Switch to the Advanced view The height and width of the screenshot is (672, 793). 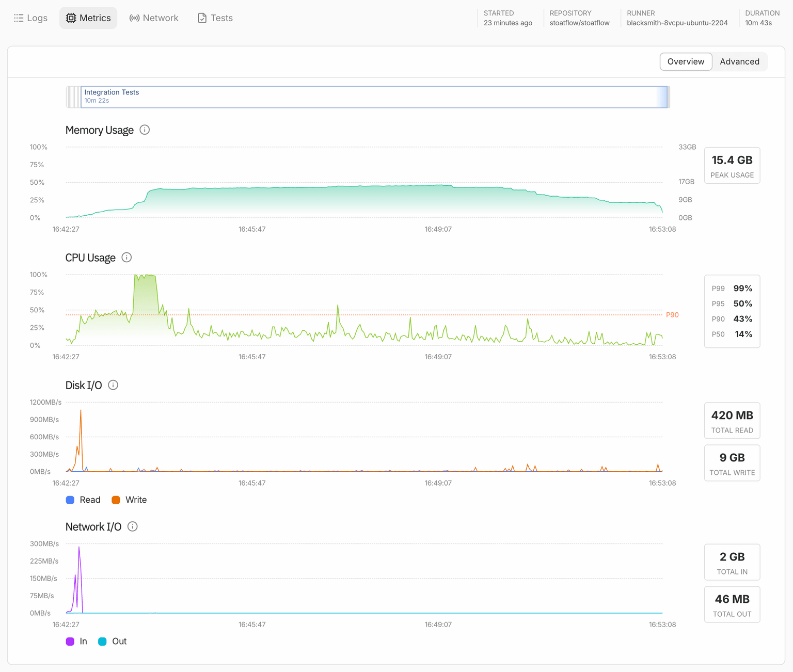[x=739, y=61]
